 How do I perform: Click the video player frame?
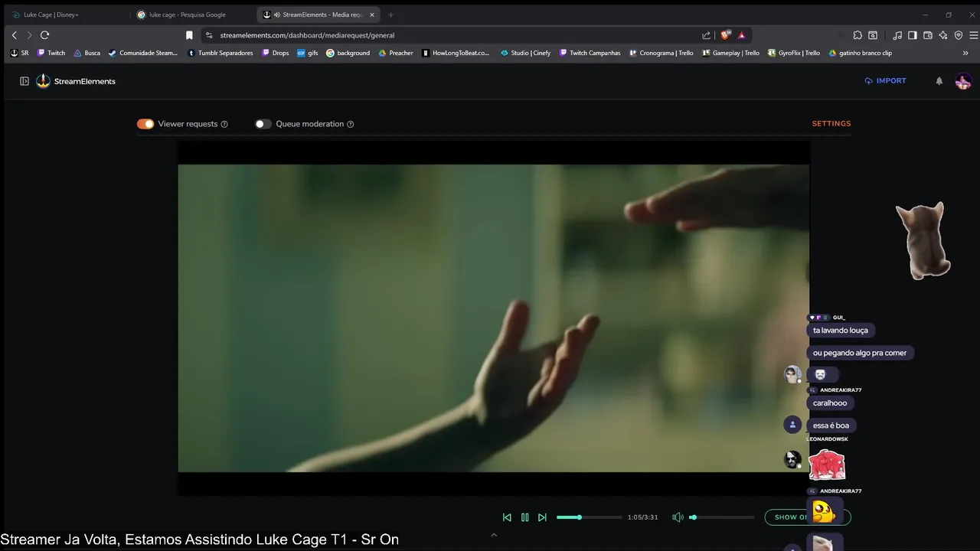(494, 318)
